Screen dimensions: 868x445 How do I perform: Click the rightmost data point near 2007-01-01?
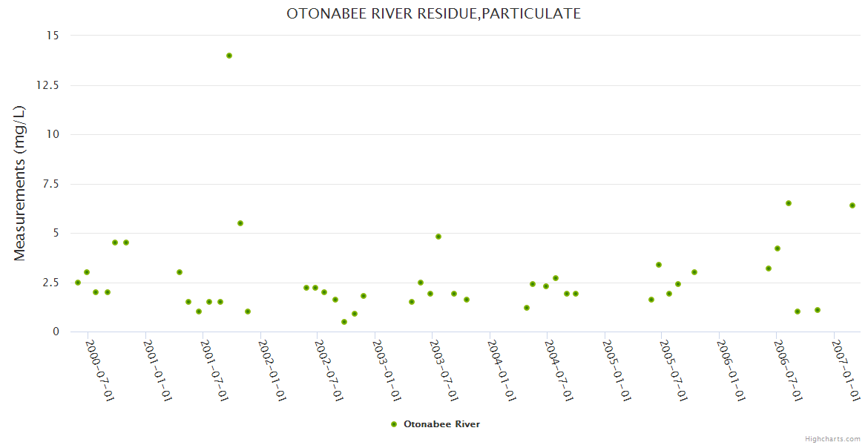(x=852, y=205)
